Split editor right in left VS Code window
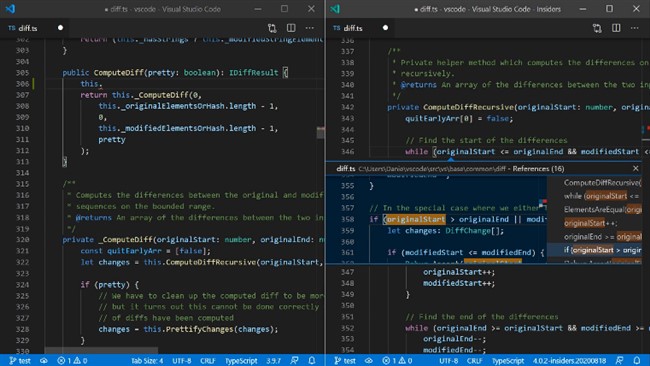 (x=291, y=28)
